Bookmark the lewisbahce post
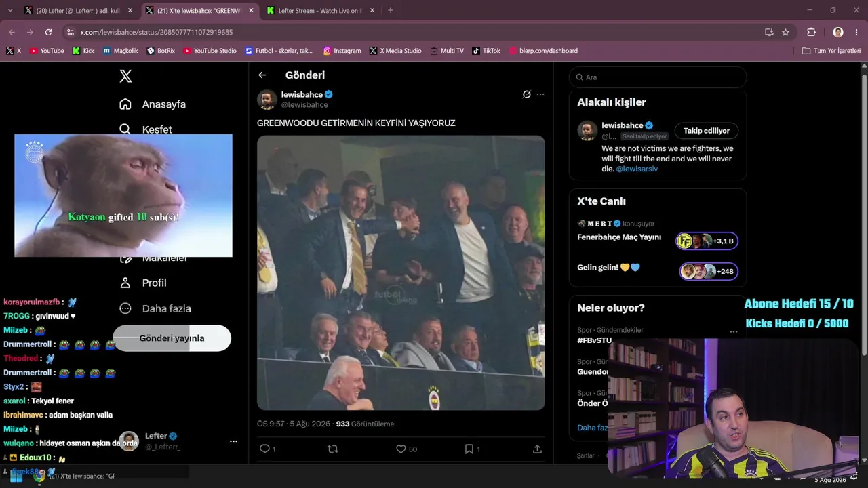This screenshot has width=868, height=488. (x=469, y=449)
